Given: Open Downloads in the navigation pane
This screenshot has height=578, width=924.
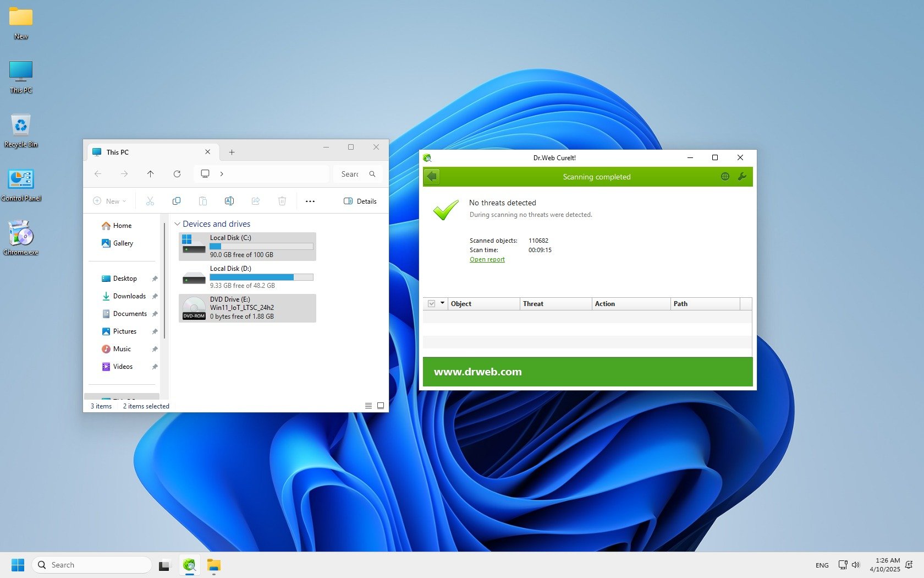Looking at the screenshot, I should pos(124,296).
